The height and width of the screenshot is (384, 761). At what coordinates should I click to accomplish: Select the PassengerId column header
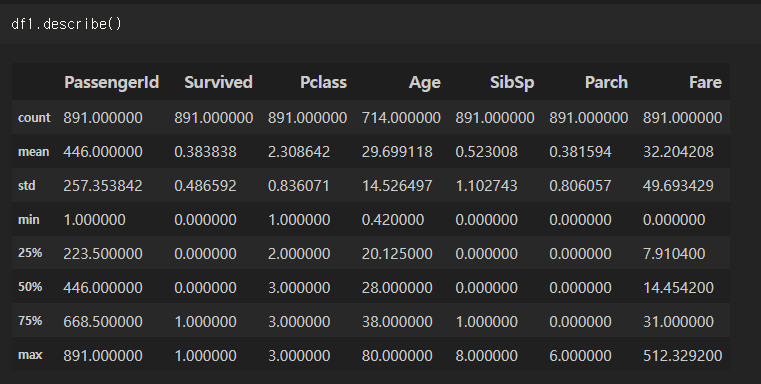coord(111,83)
